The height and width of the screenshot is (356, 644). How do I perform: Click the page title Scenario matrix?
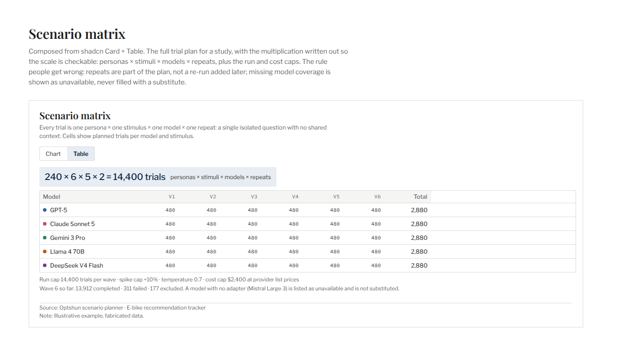77,34
